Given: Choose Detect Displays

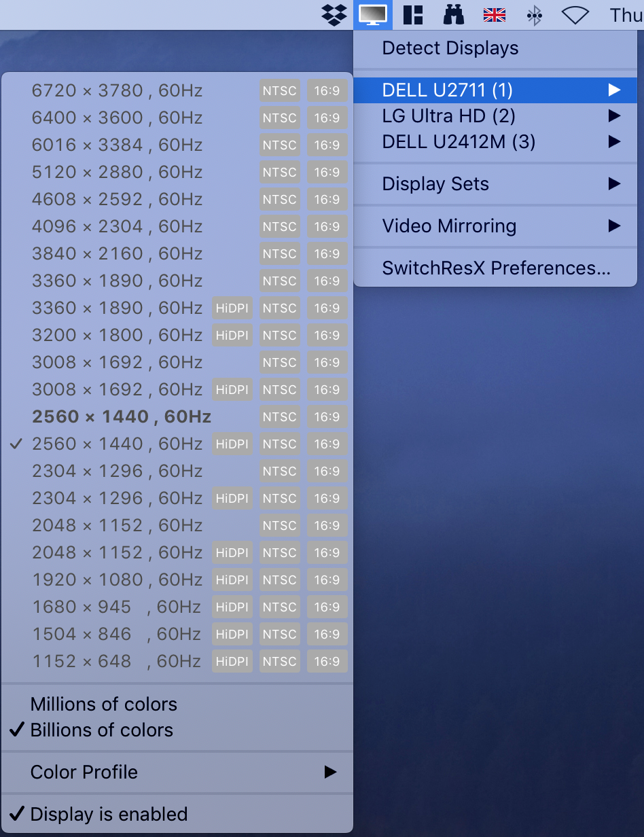Looking at the screenshot, I should pyautogui.click(x=495, y=48).
